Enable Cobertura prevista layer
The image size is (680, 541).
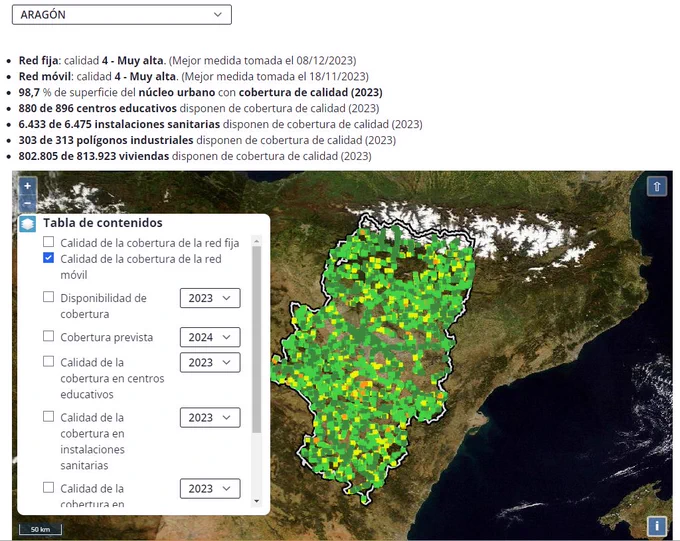[x=49, y=336]
